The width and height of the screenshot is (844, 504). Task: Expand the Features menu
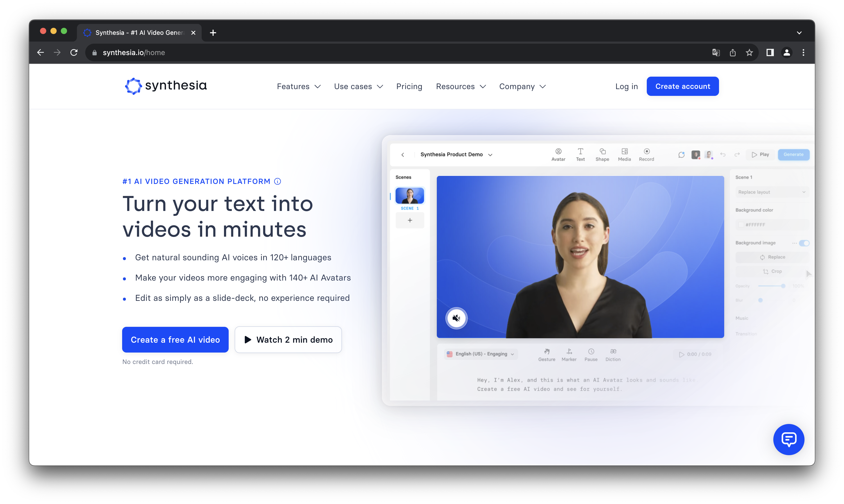(299, 87)
